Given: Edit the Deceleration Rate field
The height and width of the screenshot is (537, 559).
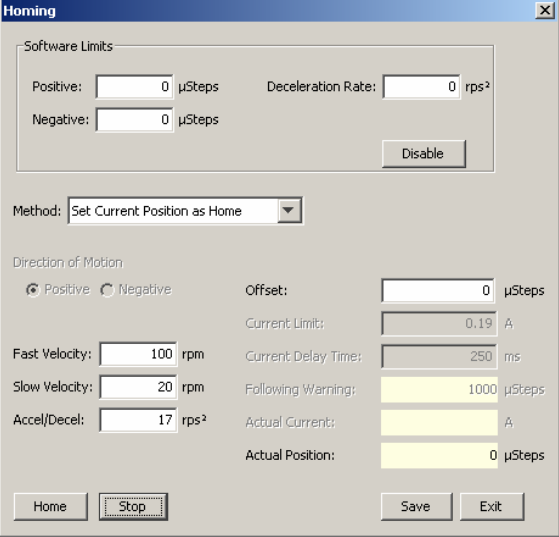Looking at the screenshot, I should pyautogui.click(x=421, y=86).
